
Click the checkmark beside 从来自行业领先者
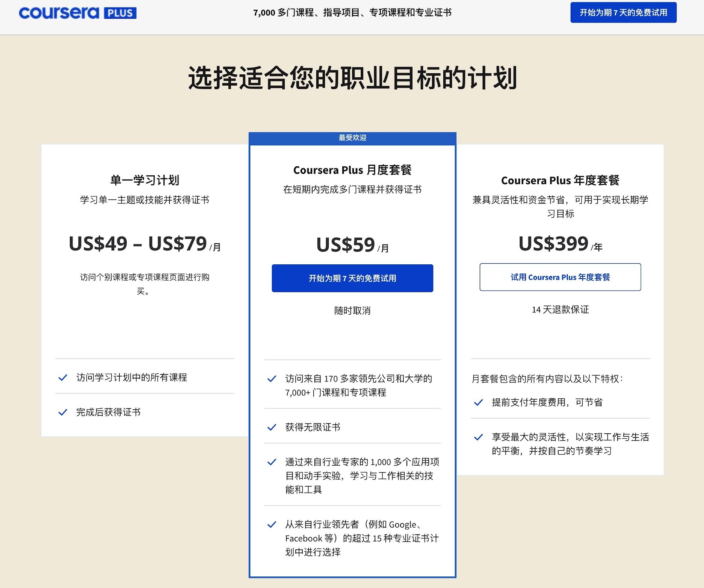click(x=272, y=525)
